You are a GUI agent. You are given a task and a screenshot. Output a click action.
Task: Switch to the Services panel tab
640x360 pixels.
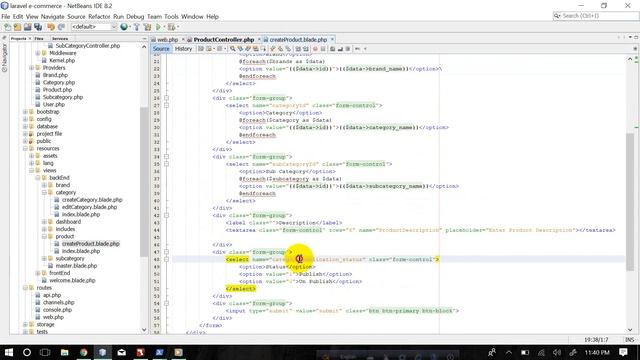pos(60,38)
